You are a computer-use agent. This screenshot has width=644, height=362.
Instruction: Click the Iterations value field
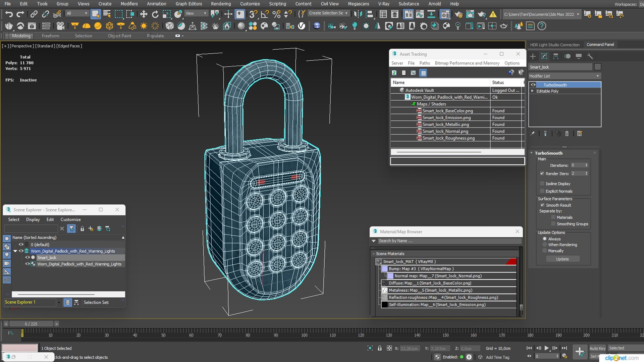click(578, 165)
